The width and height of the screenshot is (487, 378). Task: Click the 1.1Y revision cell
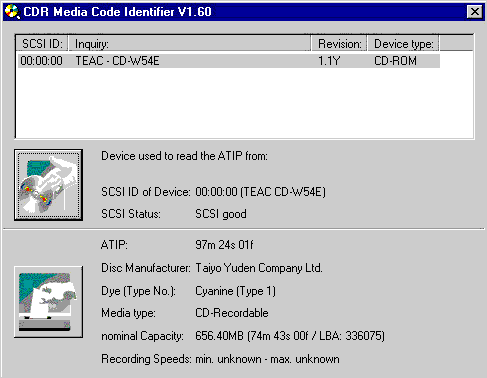(x=329, y=61)
